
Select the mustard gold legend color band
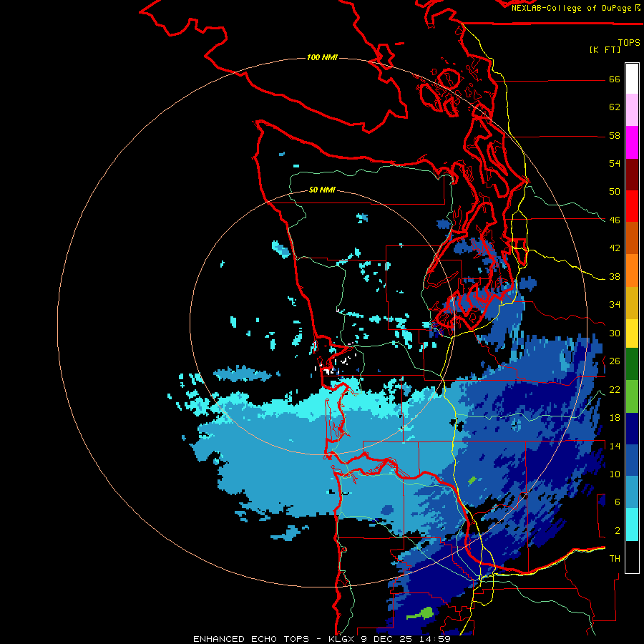click(x=632, y=303)
